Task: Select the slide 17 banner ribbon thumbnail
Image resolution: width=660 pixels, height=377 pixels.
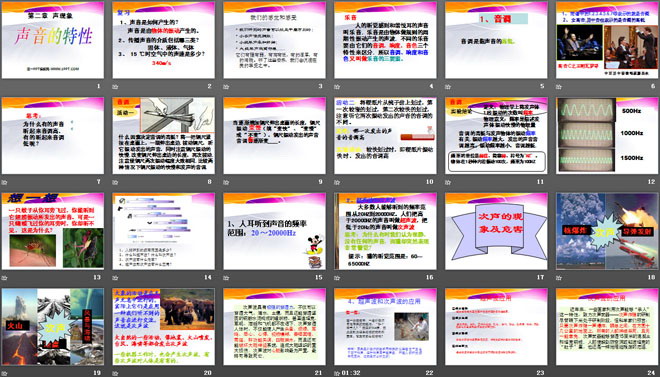Action: tap(496, 231)
